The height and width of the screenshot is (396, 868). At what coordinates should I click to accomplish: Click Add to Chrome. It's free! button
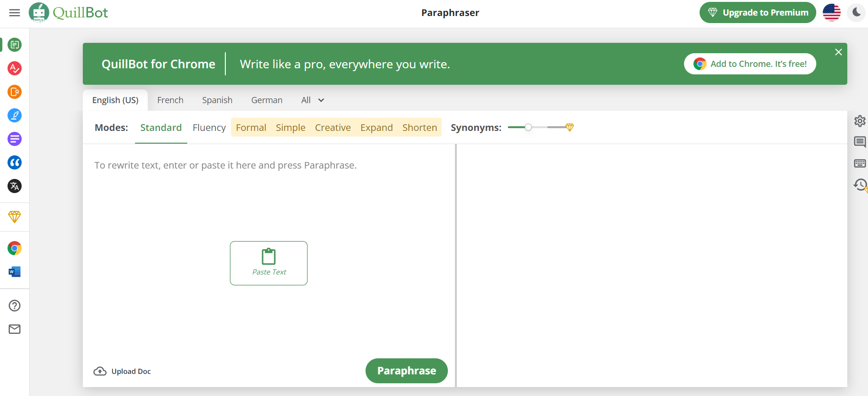point(750,64)
